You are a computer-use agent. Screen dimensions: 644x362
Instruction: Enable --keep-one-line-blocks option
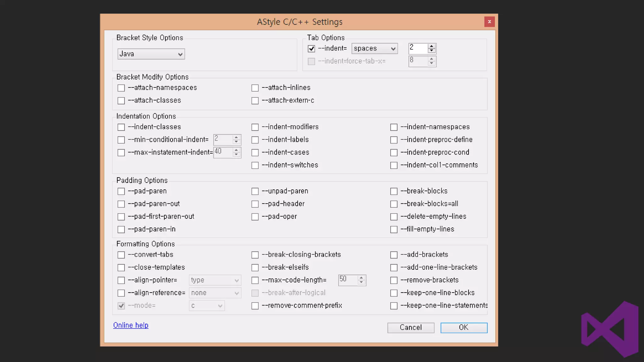pos(394,293)
